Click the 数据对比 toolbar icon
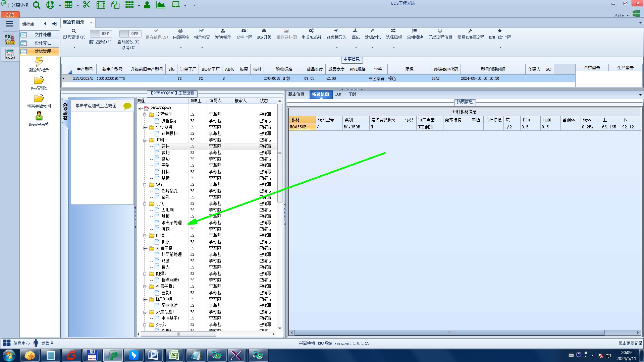 pos(372,31)
